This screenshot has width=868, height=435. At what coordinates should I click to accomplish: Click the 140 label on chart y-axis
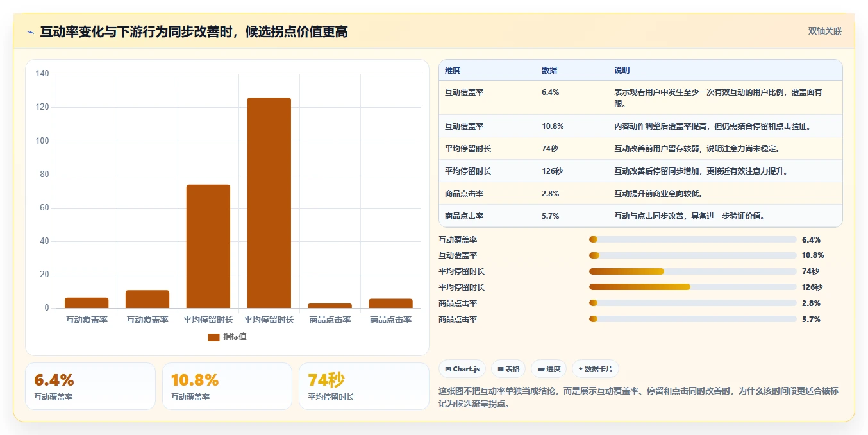click(42, 74)
